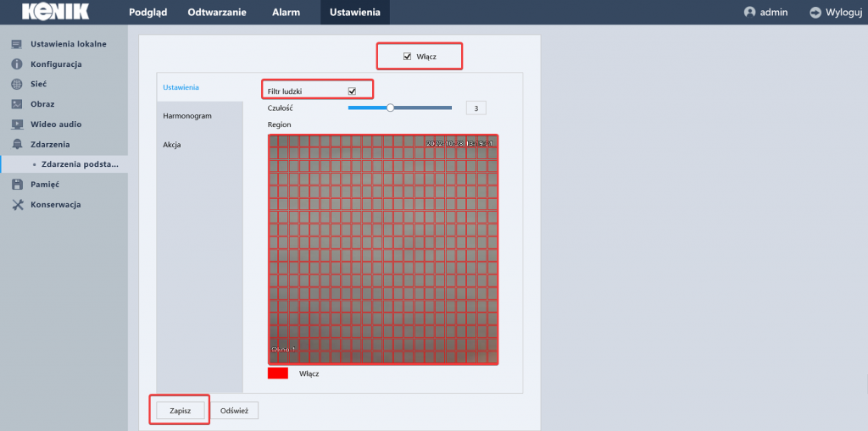Screen dimensions: 868x431
Task: Save settings with the Zapisz button
Action: pyautogui.click(x=180, y=410)
